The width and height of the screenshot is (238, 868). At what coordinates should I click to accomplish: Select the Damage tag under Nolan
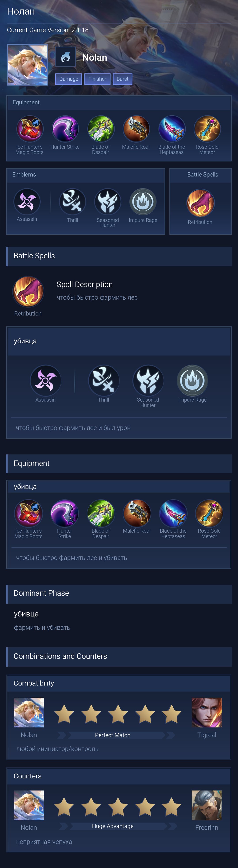point(69,79)
